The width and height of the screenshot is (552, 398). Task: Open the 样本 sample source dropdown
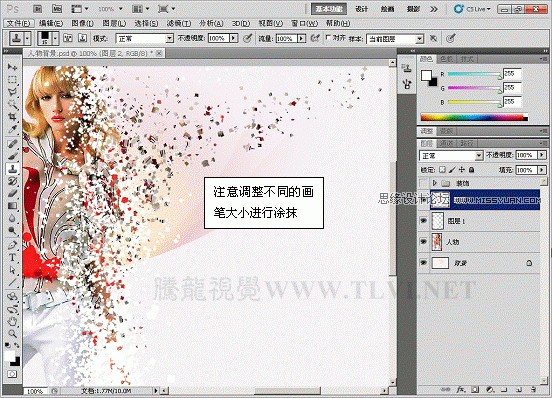[x=395, y=39]
